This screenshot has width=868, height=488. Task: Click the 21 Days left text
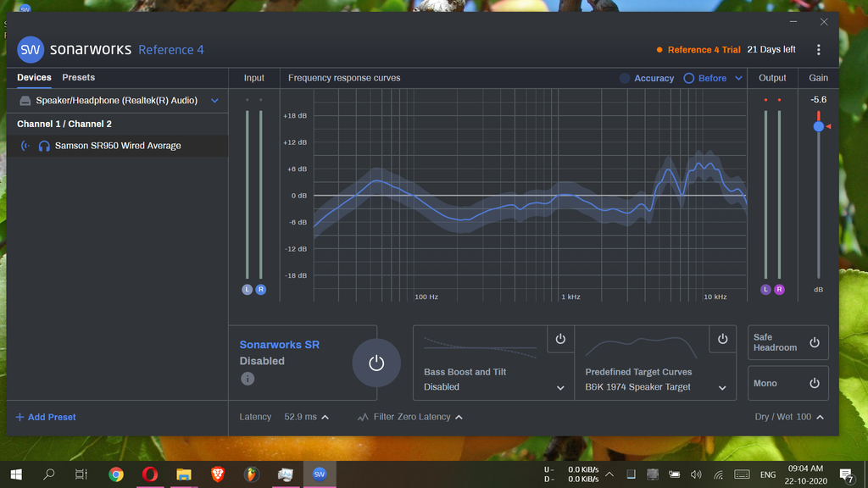(771, 50)
